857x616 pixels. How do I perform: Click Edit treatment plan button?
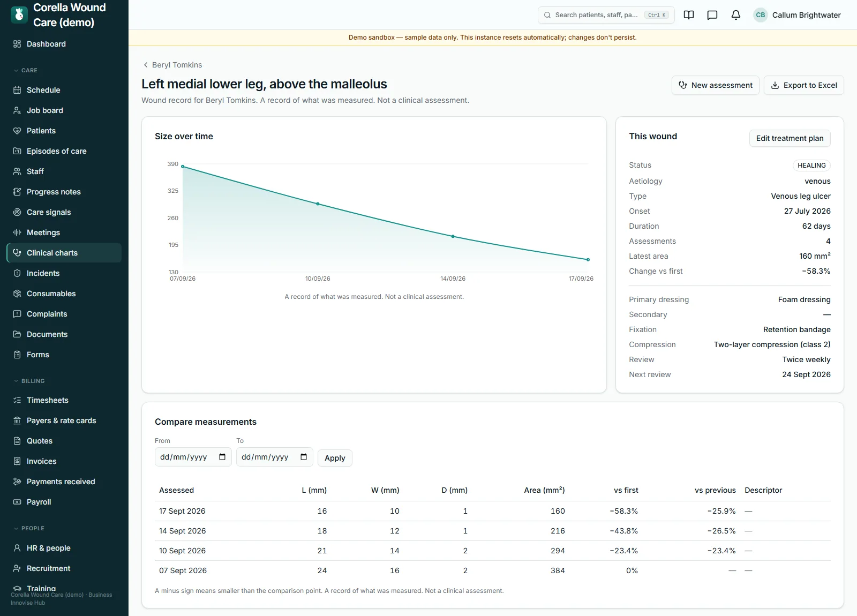tap(790, 138)
